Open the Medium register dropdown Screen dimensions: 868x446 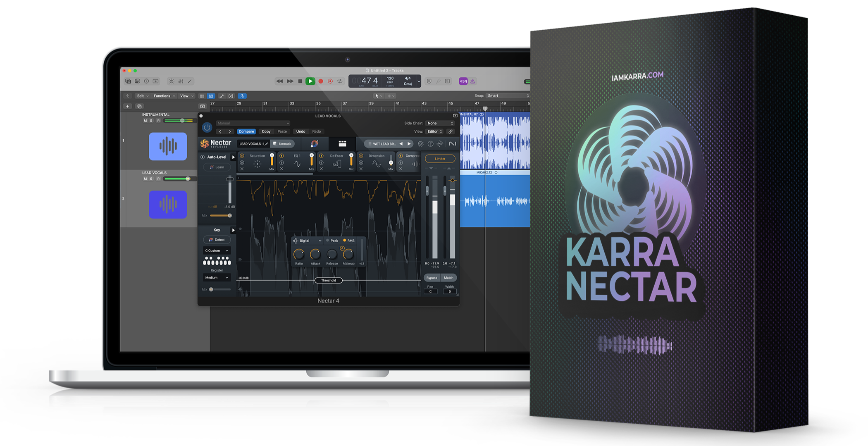pyautogui.click(x=217, y=278)
